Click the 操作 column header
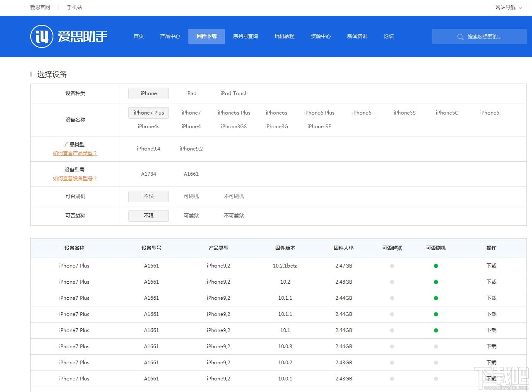This screenshot has height=392, width=532. click(491, 248)
